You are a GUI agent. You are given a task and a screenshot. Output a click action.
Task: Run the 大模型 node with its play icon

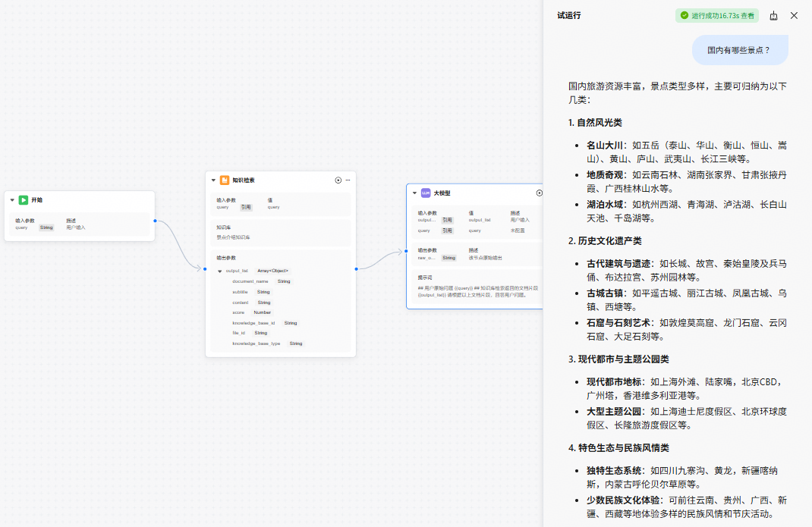coord(539,193)
